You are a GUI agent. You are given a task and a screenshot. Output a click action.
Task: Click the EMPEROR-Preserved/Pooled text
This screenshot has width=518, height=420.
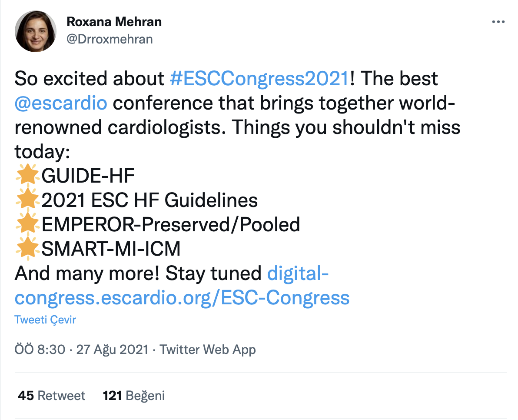coord(171,225)
